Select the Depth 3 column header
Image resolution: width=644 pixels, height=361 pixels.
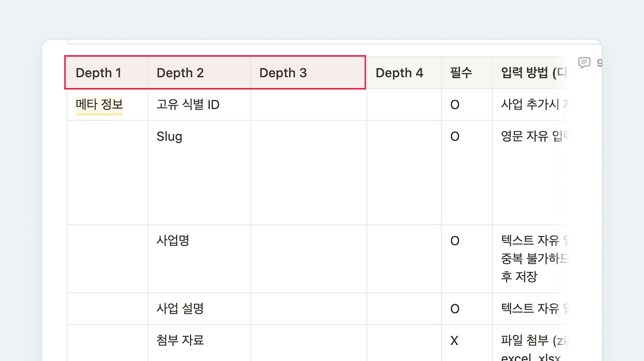(308, 73)
